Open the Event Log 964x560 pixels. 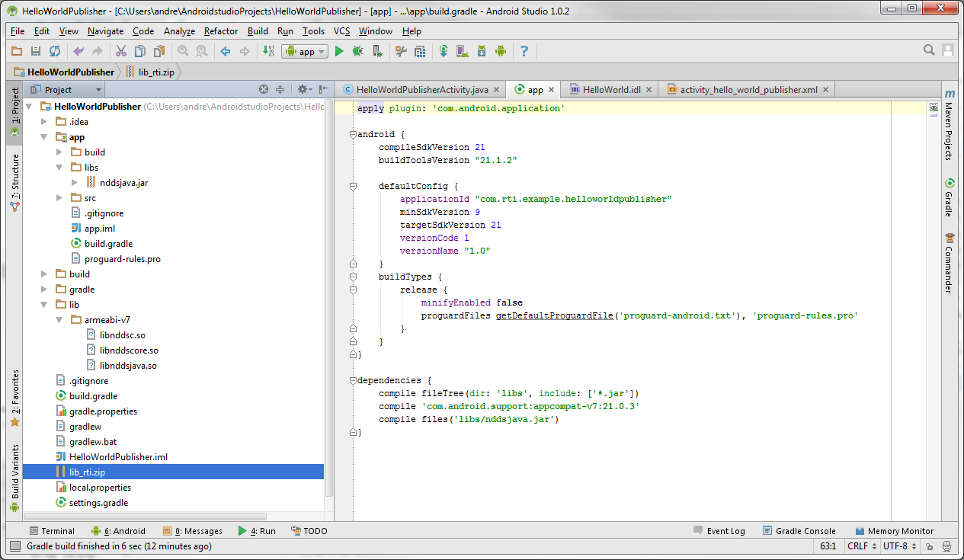point(719,531)
